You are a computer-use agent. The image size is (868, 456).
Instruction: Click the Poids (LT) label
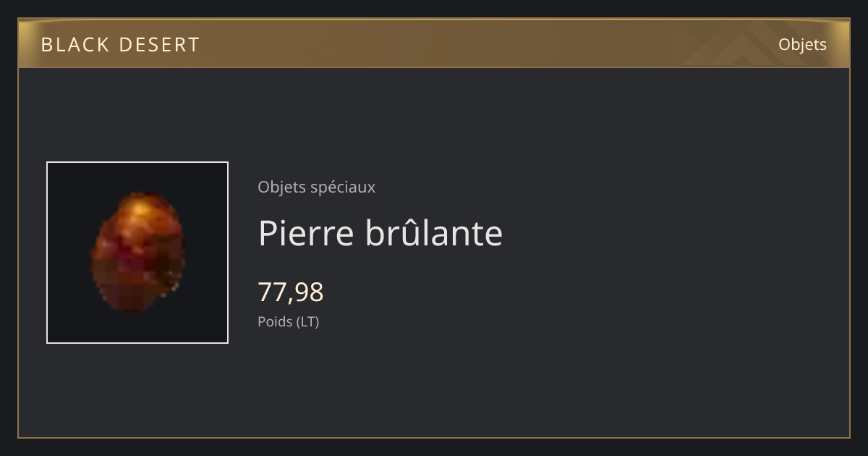288,321
